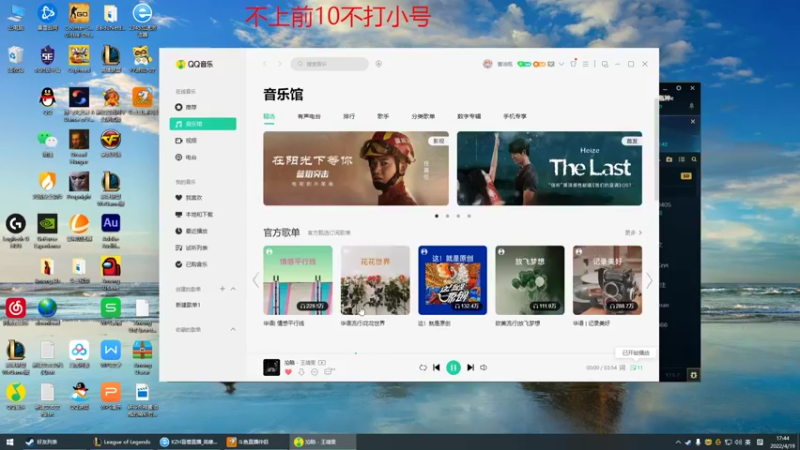This screenshot has height=450, width=800.
Task: Switch to the 有声电台 tab
Action: point(309,116)
